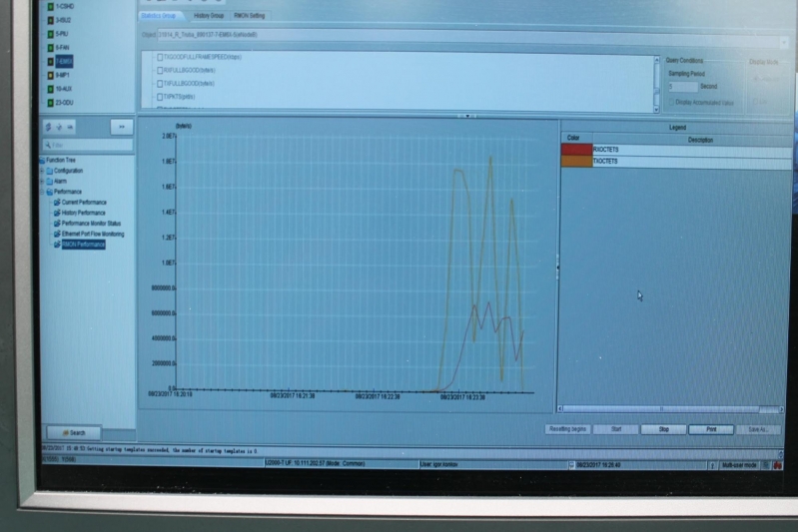This screenshot has width=798, height=532.
Task: Select the 10-AUX board icon
Action: (x=50, y=89)
